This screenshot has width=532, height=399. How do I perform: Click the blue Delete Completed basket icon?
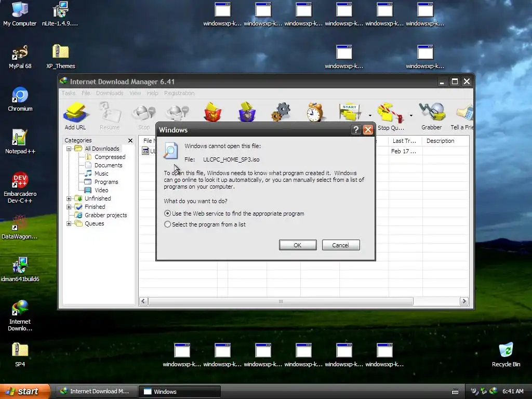pos(247,112)
